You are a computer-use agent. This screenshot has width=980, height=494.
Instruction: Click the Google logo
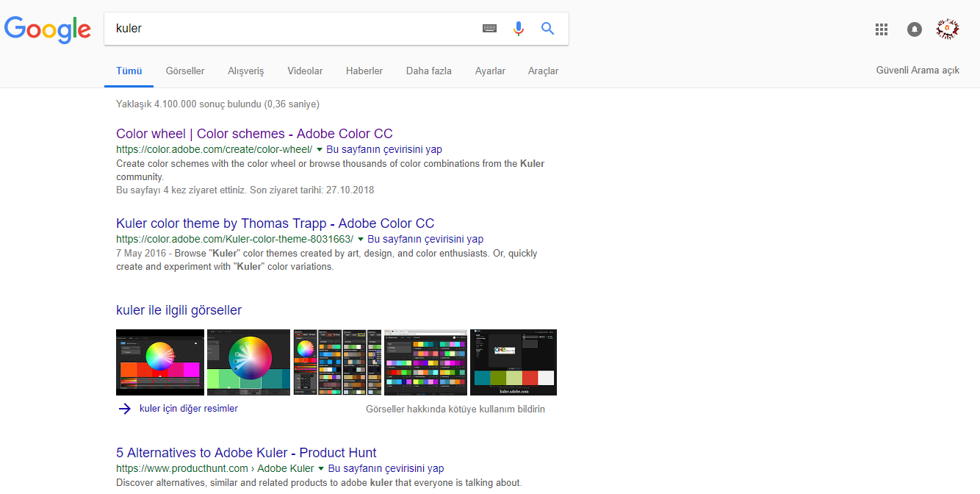[x=48, y=29]
